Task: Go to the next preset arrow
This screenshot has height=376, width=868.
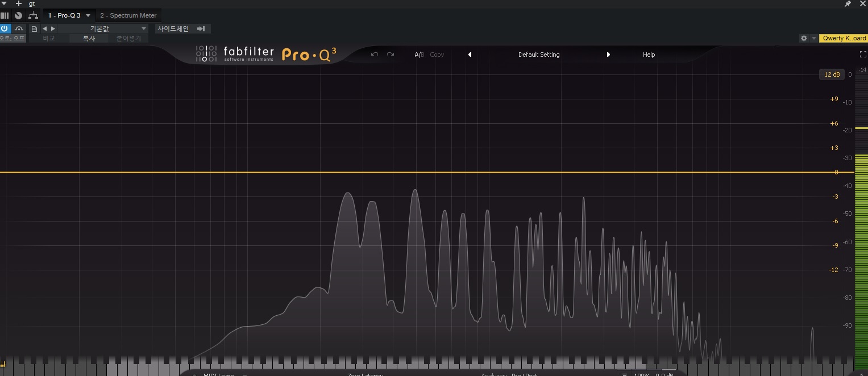Action: coord(608,55)
